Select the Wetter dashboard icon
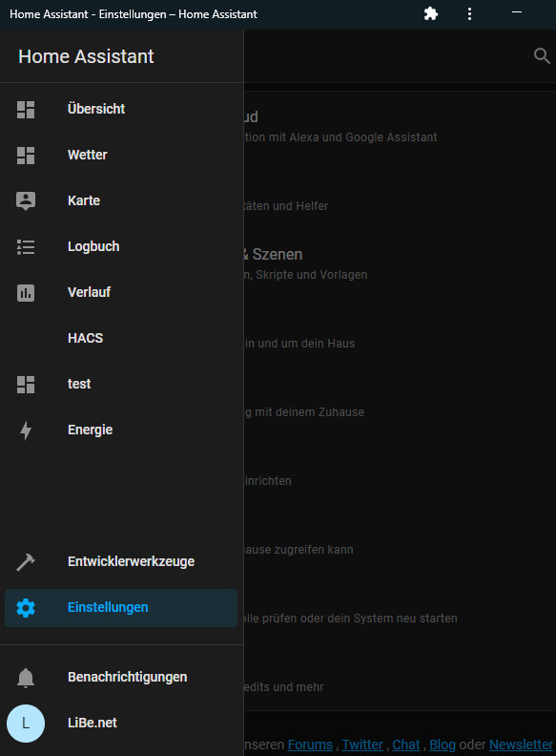The height and width of the screenshot is (756, 556). (x=26, y=156)
